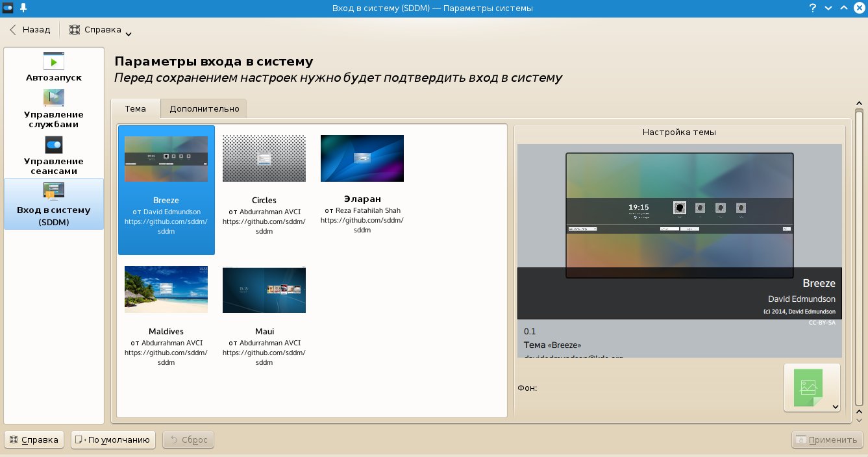The height and width of the screenshot is (457, 868).
Task: Select the Вход в систему (SDDM) icon
Action: point(54,191)
